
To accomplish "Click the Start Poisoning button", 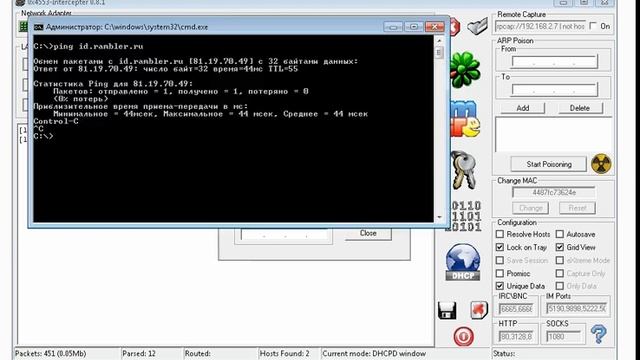I will pyautogui.click(x=549, y=164).
